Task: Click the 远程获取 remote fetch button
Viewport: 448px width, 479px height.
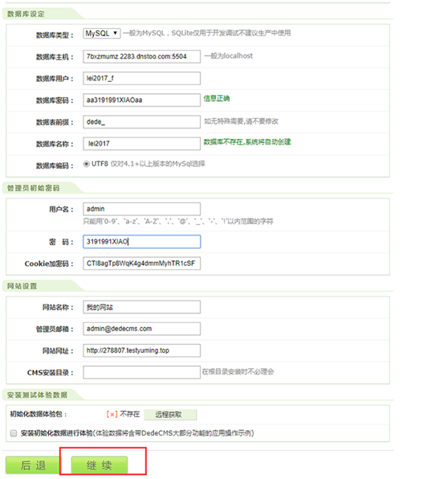Action: (170, 415)
